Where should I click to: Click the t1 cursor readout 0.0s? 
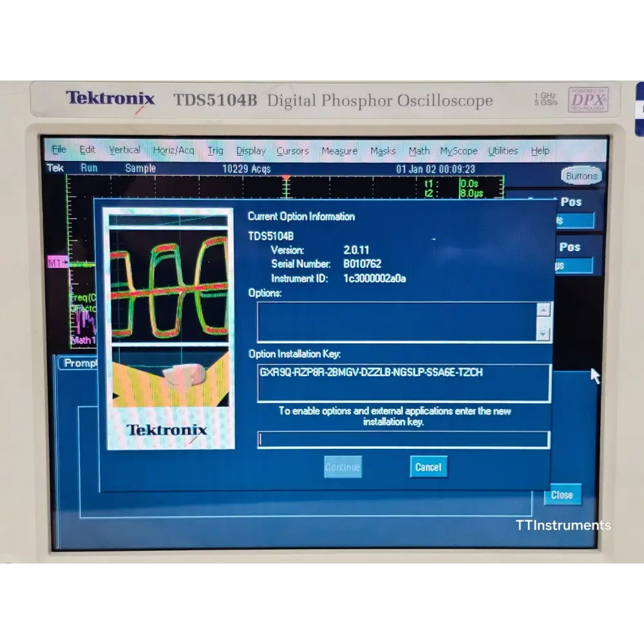click(469, 184)
